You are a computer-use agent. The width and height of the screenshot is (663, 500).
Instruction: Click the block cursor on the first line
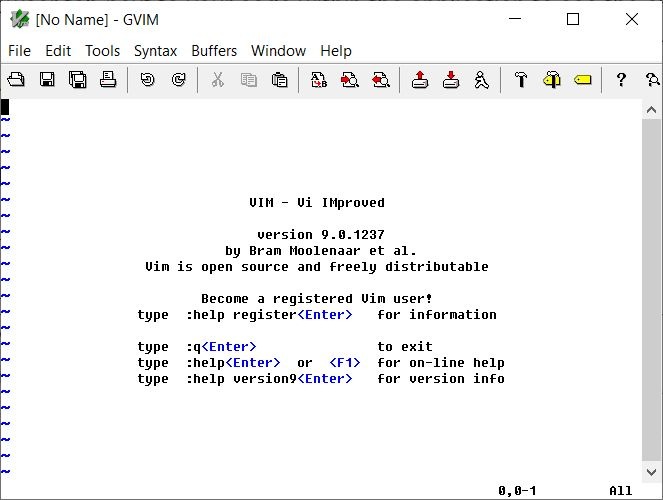[5, 107]
